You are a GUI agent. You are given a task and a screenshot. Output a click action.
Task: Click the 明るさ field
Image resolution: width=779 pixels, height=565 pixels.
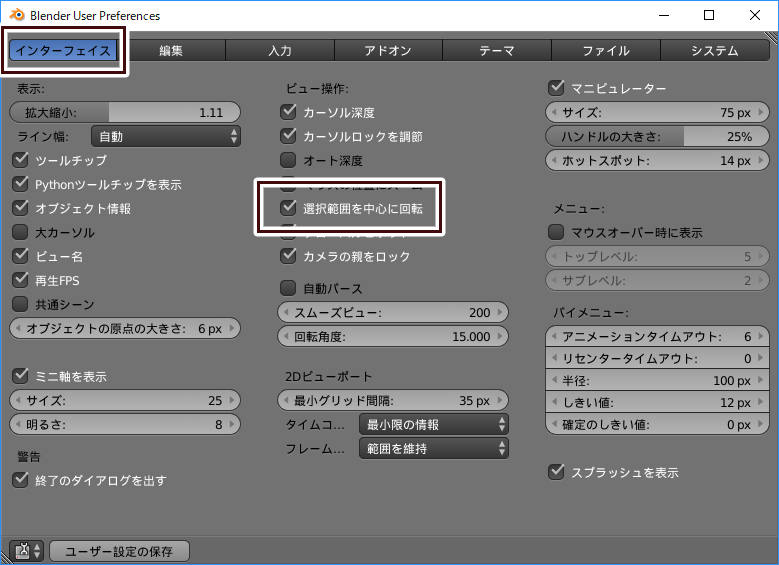125,424
